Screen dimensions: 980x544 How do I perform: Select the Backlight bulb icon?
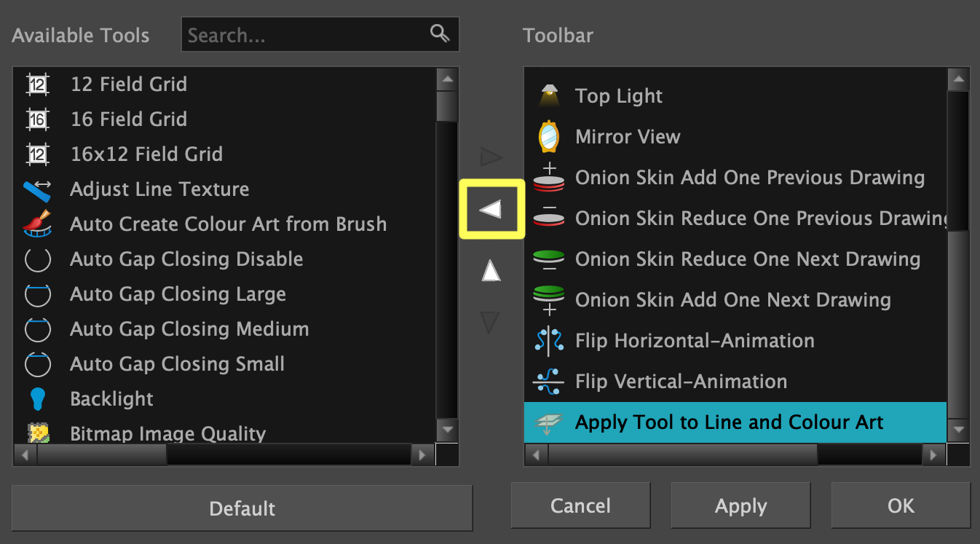point(37,399)
